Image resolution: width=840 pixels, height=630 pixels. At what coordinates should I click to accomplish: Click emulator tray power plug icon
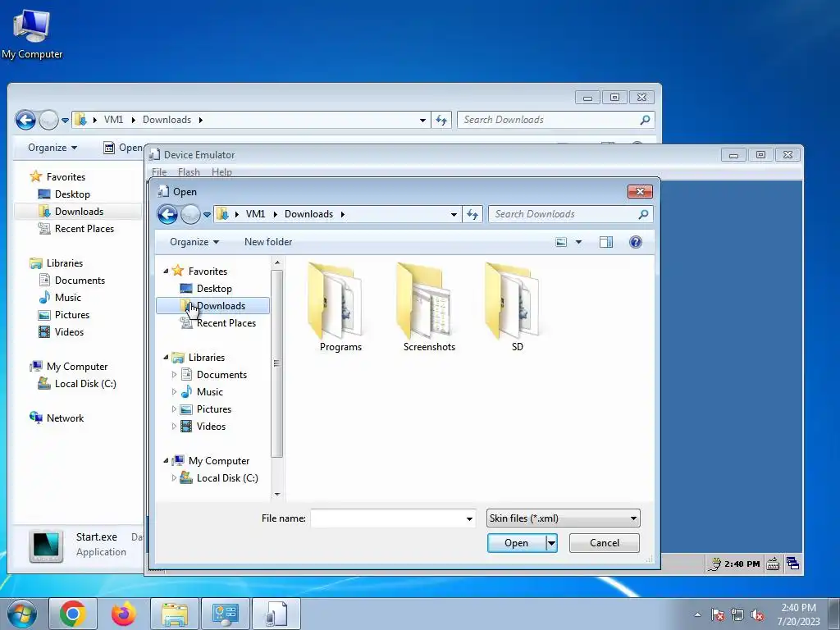714,564
